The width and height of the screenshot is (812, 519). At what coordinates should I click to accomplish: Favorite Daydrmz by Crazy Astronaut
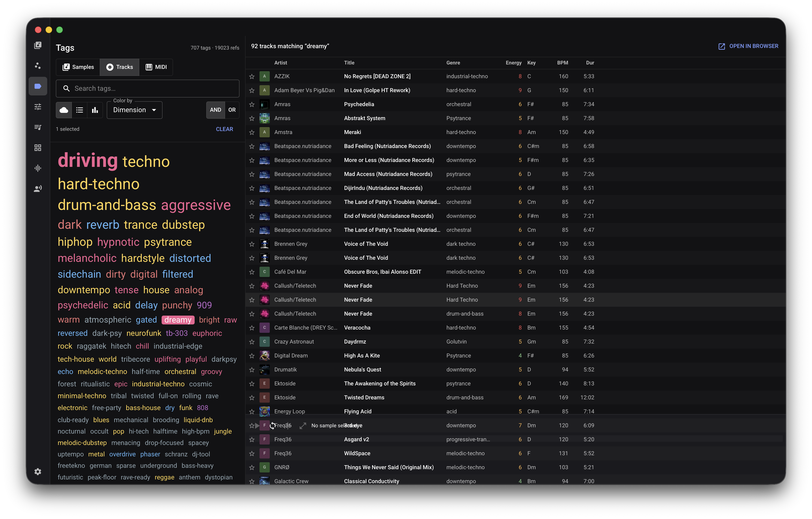click(x=252, y=342)
